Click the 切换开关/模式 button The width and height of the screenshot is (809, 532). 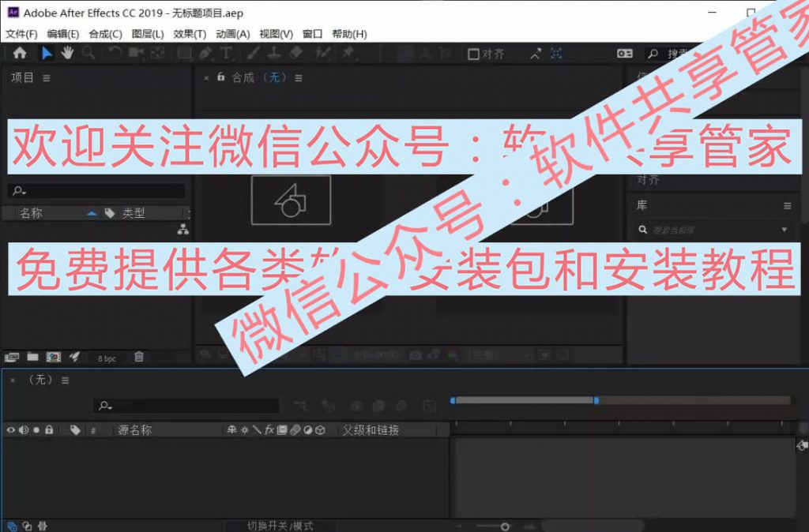pyautogui.click(x=280, y=526)
